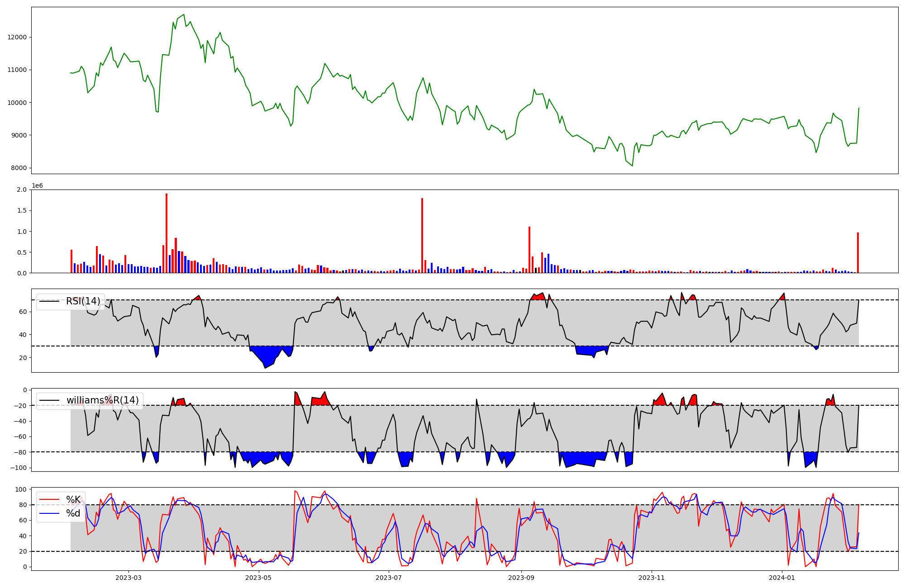Screen dimensions: 905x588
Task: Click the tall red volume bar in July 2023
Action: pos(422,235)
